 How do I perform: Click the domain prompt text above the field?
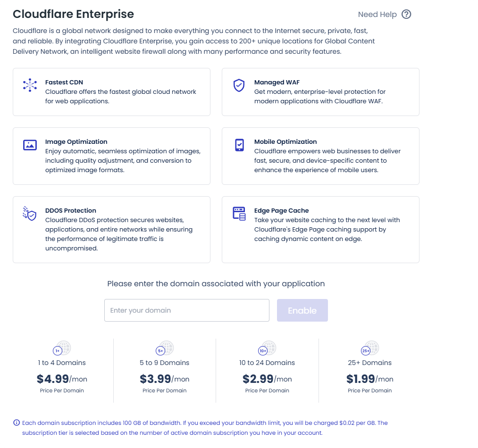point(216,284)
